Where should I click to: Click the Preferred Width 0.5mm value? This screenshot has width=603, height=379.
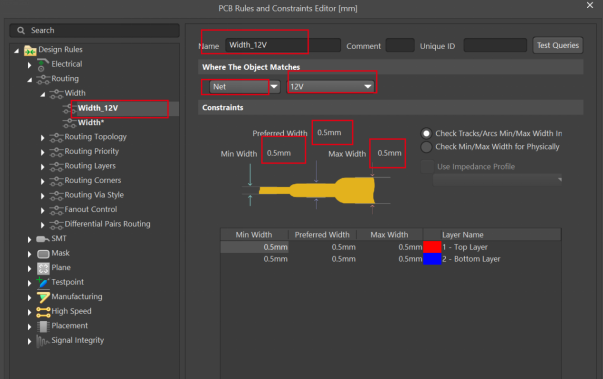pyautogui.click(x=329, y=133)
